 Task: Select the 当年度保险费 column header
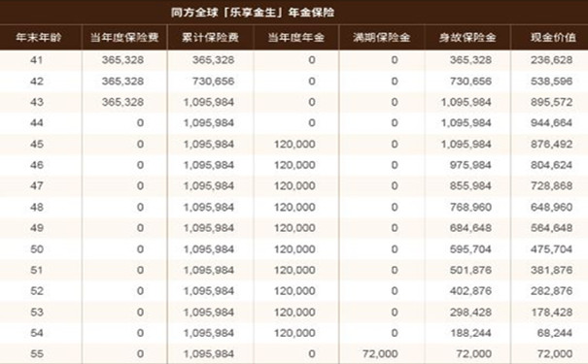coord(124,38)
